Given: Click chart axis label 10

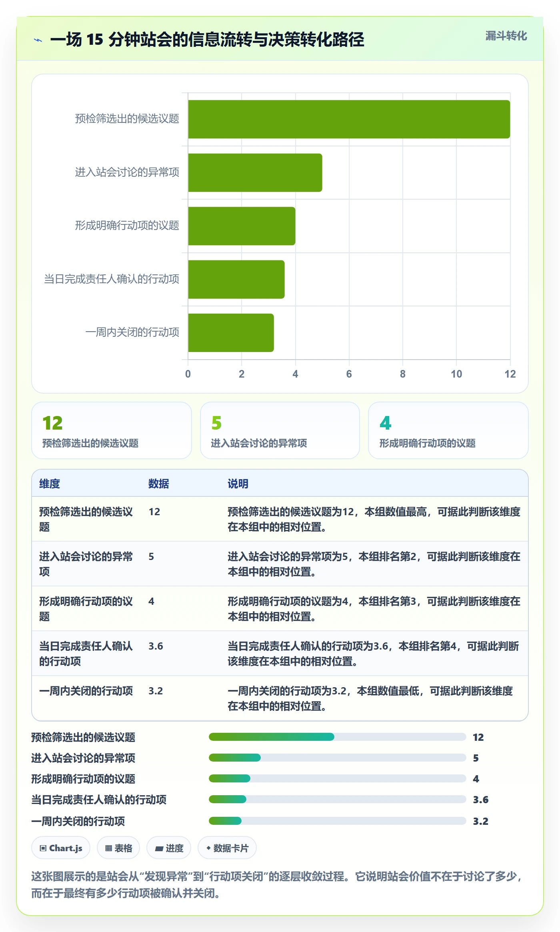Looking at the screenshot, I should tap(456, 374).
